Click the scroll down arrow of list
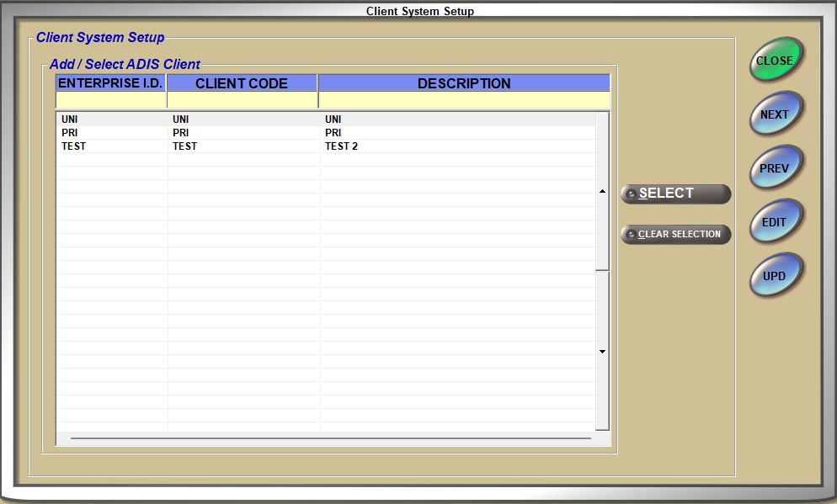This screenshot has width=837, height=504. (x=602, y=352)
